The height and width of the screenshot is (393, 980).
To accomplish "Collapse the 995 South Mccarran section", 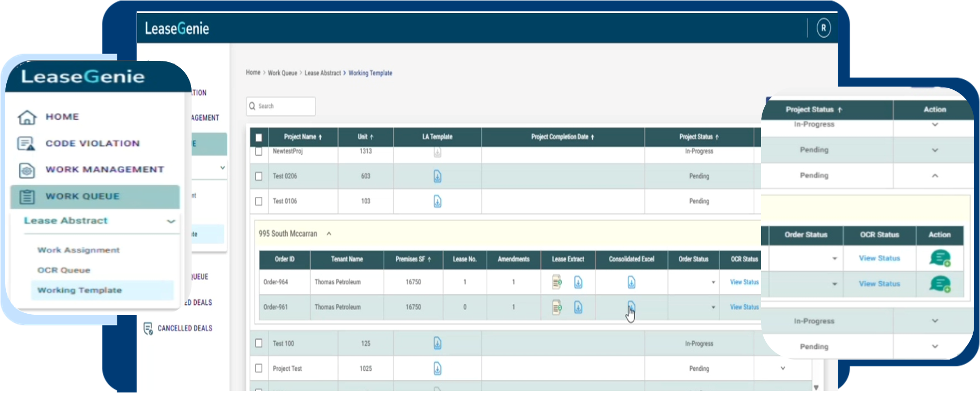I will coord(329,234).
